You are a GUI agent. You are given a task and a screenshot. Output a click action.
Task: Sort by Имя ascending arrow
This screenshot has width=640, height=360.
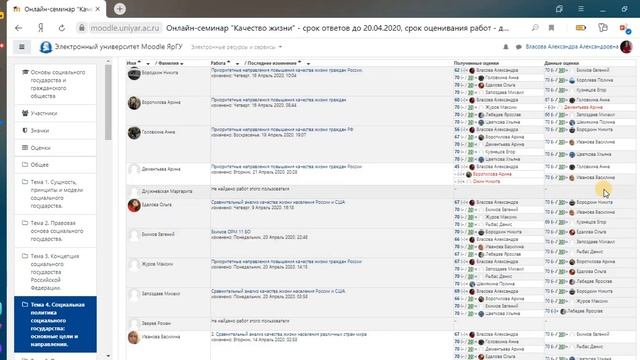(139, 62)
